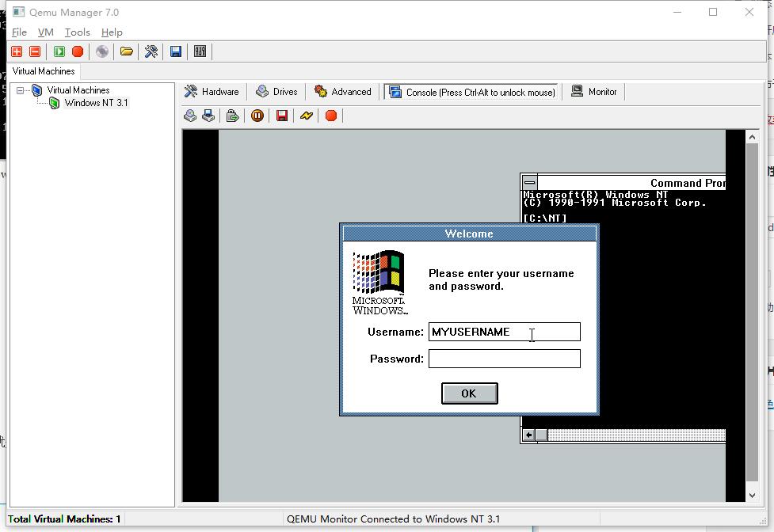This screenshot has width=774, height=532.
Task: Open the Help menu
Action: 112,32
